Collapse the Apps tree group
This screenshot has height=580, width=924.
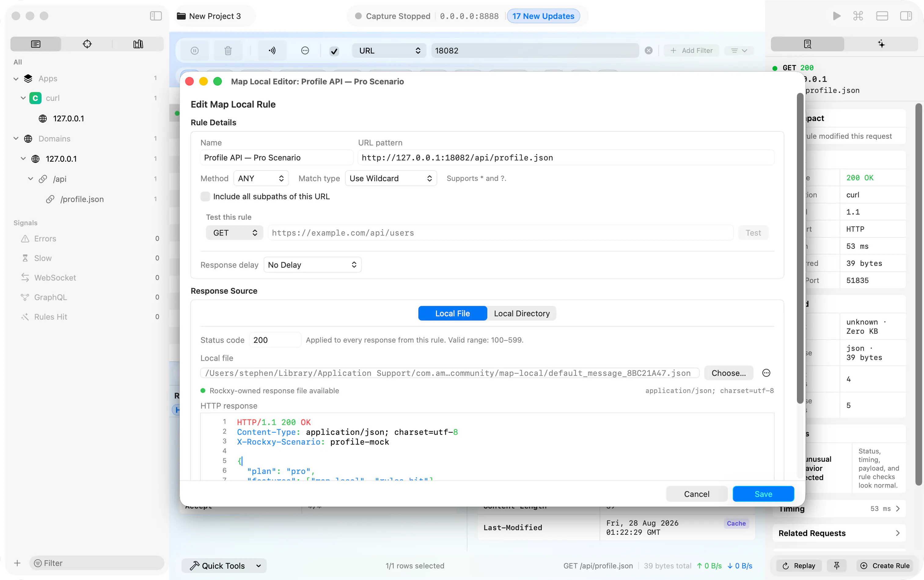click(x=16, y=79)
